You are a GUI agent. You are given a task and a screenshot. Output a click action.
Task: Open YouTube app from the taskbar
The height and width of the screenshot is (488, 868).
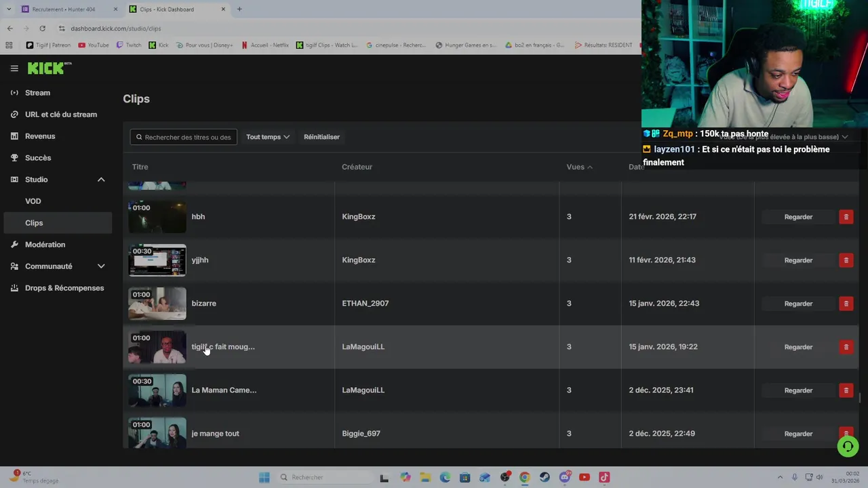[585, 477]
